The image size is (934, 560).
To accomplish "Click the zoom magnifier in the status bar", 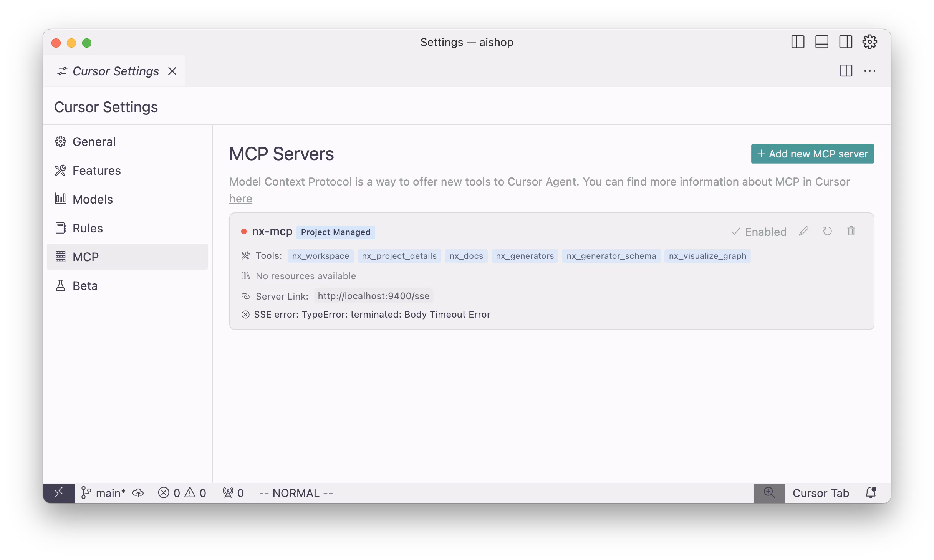I will [769, 493].
